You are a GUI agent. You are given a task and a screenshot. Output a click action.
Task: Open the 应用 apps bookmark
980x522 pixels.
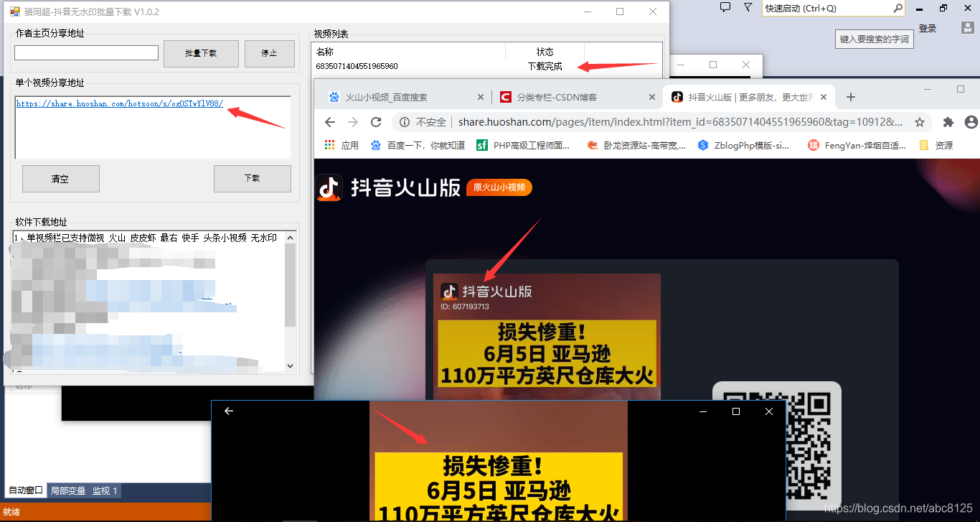(341, 145)
